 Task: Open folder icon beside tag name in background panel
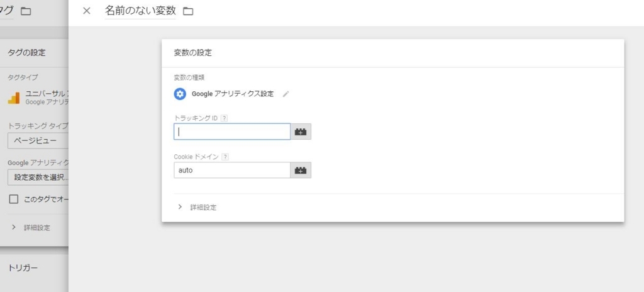click(x=25, y=11)
